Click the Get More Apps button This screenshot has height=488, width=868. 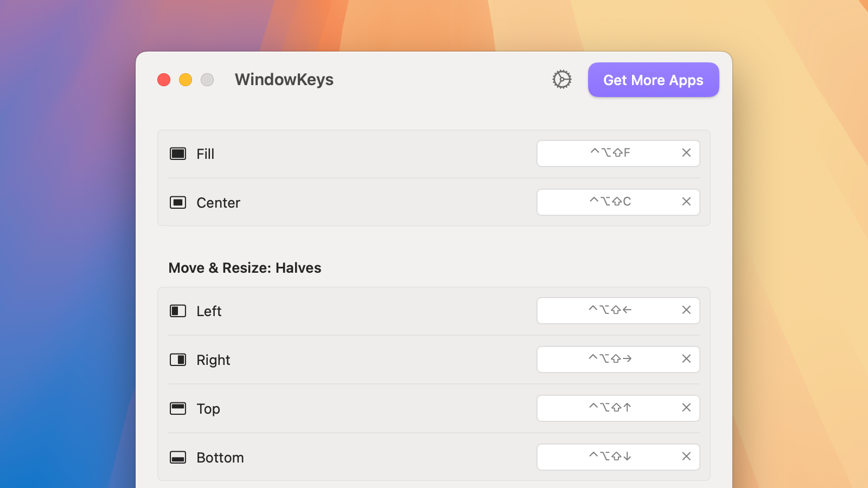coord(654,80)
